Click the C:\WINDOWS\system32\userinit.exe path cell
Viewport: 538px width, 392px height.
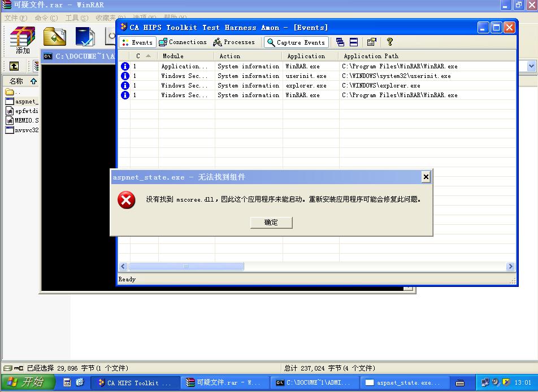click(x=396, y=76)
